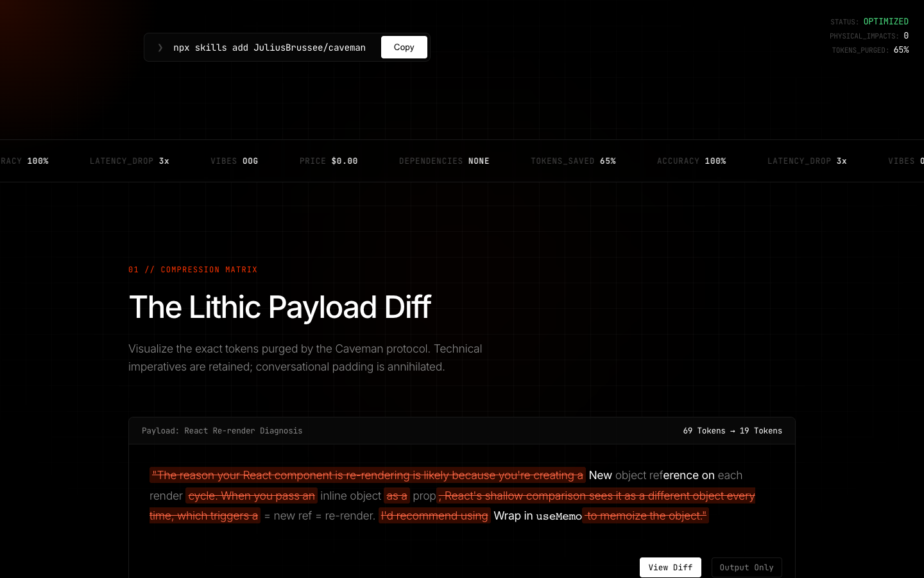Click the ACCURACY 100% ticker item

[x=691, y=161]
